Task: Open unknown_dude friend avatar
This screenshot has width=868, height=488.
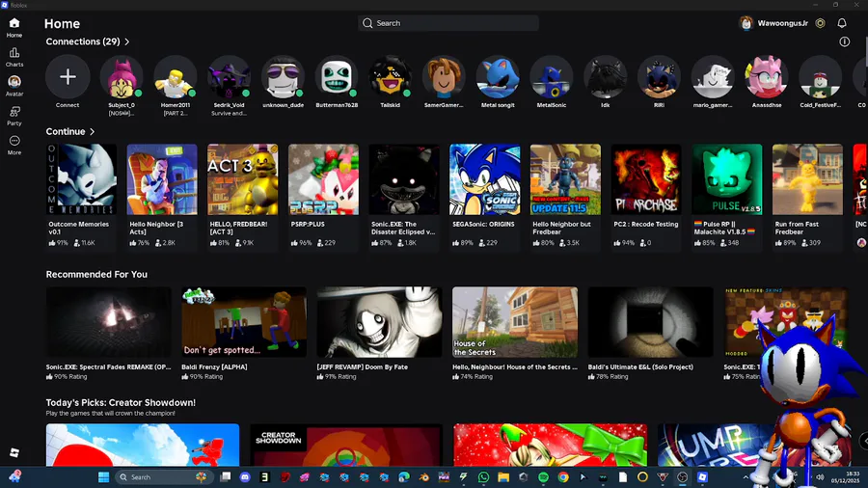Action: pos(283,77)
